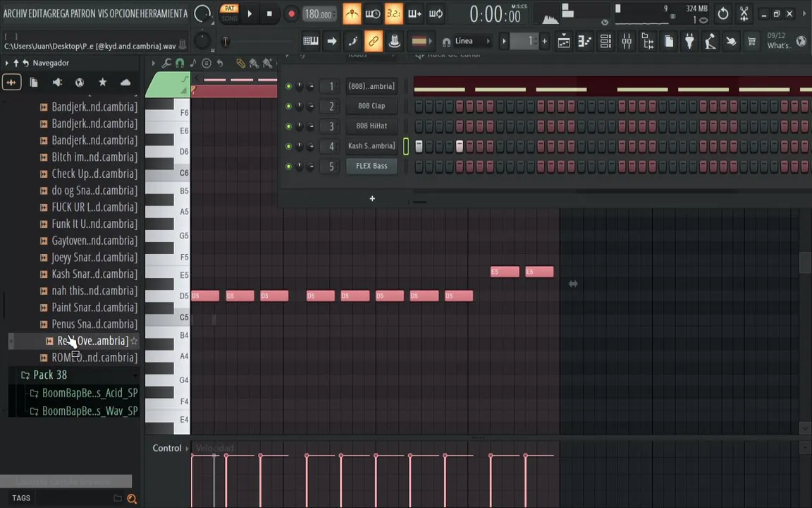The width and height of the screenshot is (812, 508).
Task: Click the FLEX Bass channel button
Action: coord(371,167)
